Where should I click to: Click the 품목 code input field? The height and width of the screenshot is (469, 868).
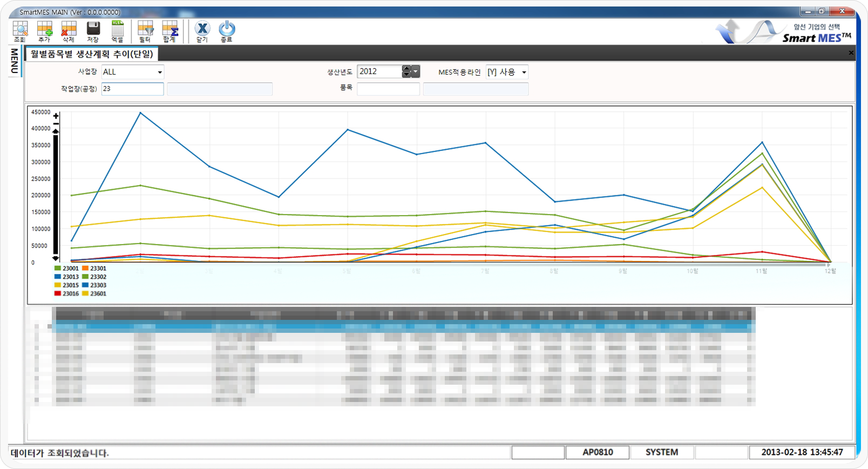click(388, 89)
